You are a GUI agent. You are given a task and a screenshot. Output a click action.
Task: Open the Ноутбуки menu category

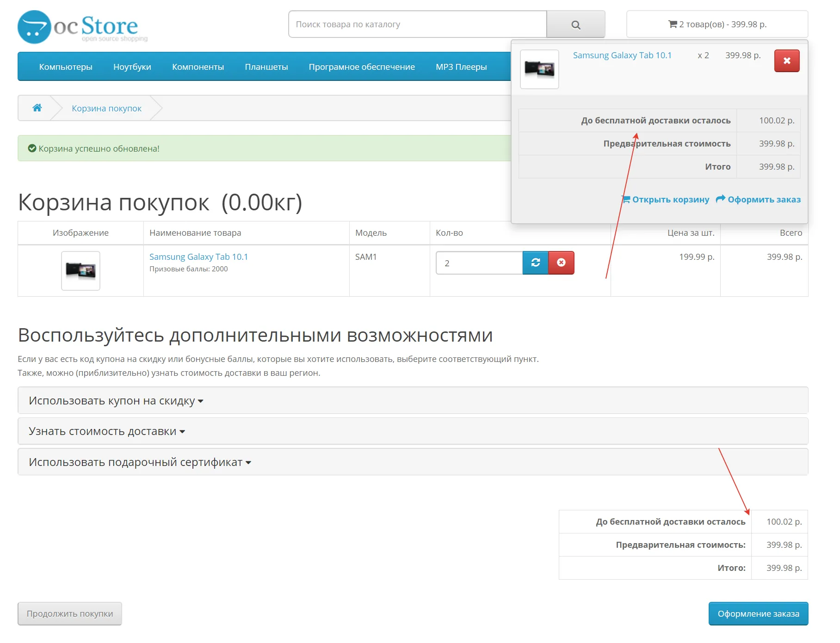pyautogui.click(x=132, y=67)
